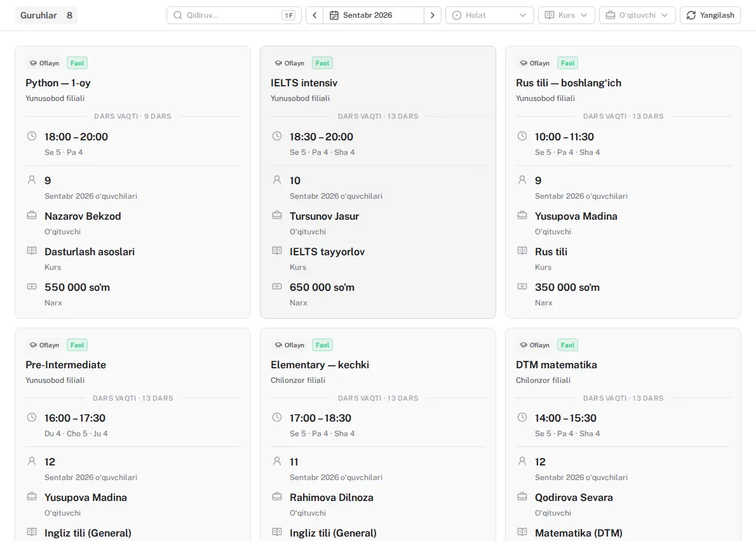Click the Guruhlar count badge 8

coord(69,15)
